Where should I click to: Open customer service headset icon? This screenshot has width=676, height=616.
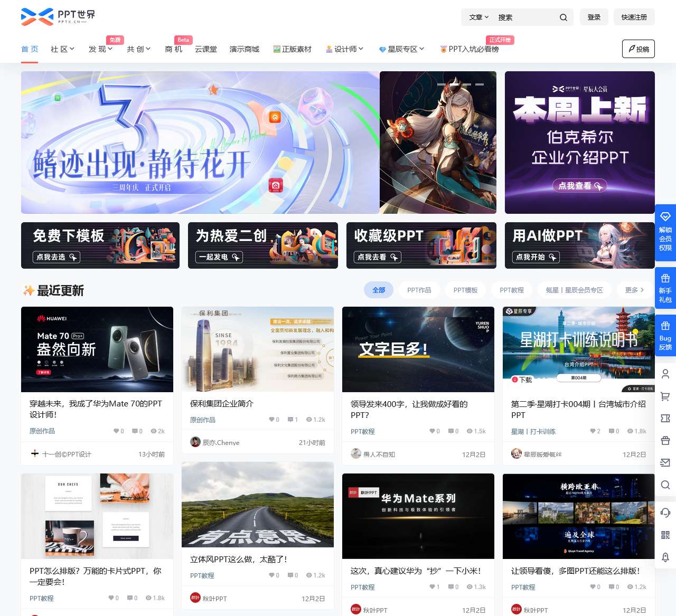pos(665,513)
